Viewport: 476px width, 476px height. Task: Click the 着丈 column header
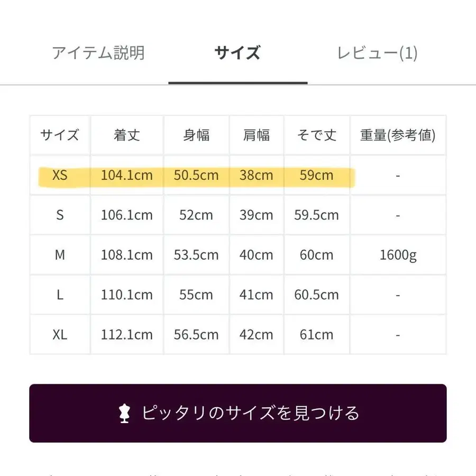click(127, 135)
